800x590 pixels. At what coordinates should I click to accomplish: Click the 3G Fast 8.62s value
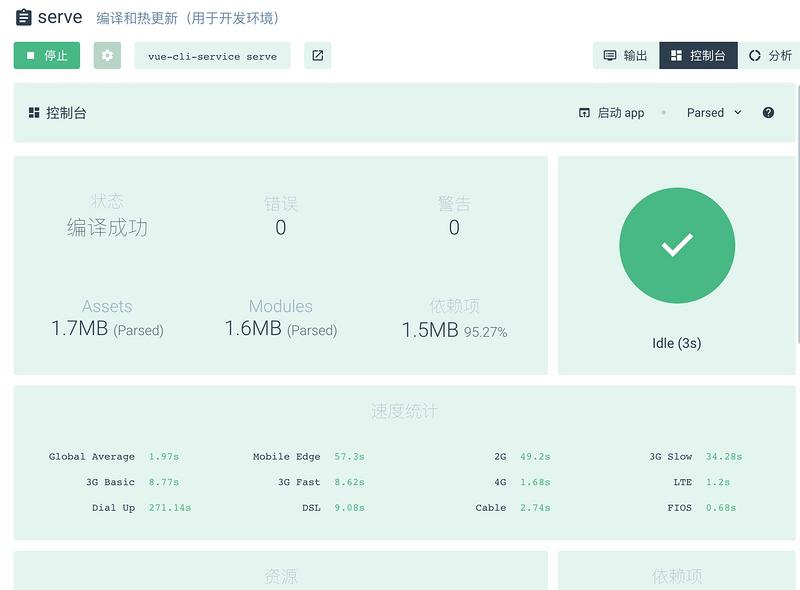coord(349,482)
